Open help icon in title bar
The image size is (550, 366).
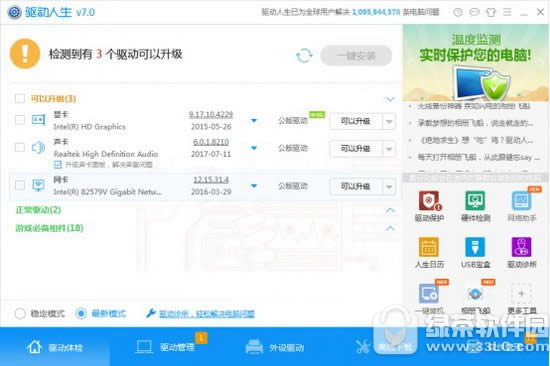coord(458,12)
